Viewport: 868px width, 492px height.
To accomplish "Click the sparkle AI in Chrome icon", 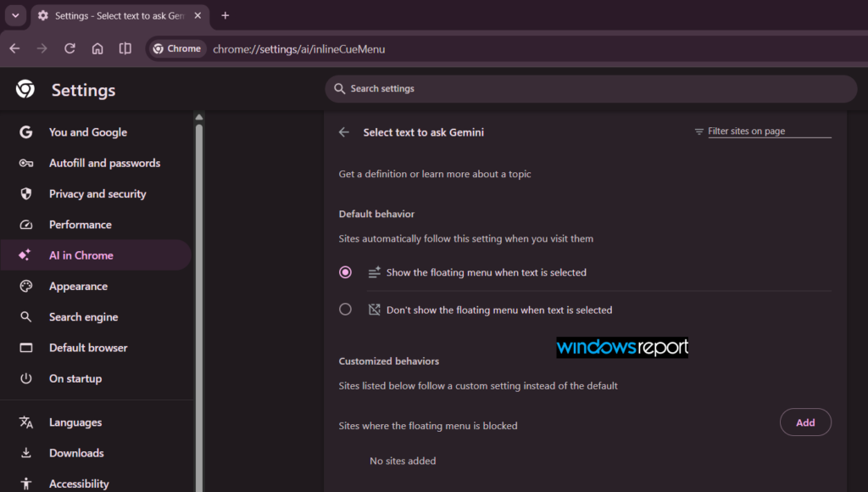I will 25,254.
